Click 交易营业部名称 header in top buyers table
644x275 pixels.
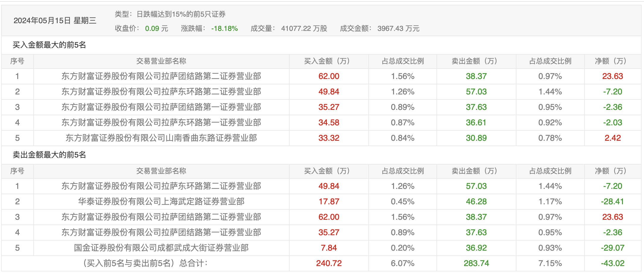(x=161, y=61)
